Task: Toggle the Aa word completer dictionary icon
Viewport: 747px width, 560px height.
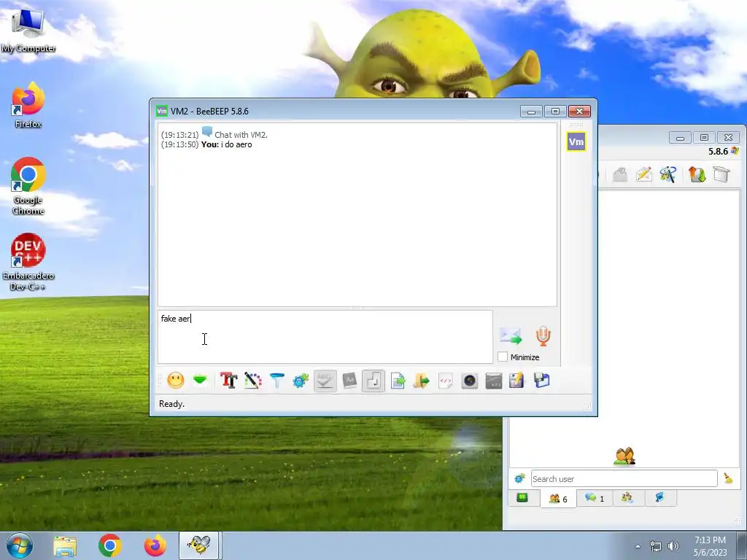Action: [x=349, y=381]
